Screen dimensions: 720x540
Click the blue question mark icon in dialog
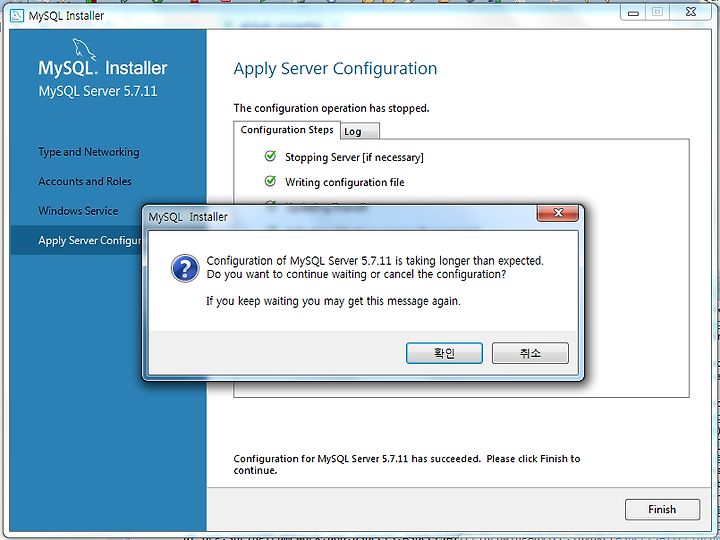[x=185, y=268]
